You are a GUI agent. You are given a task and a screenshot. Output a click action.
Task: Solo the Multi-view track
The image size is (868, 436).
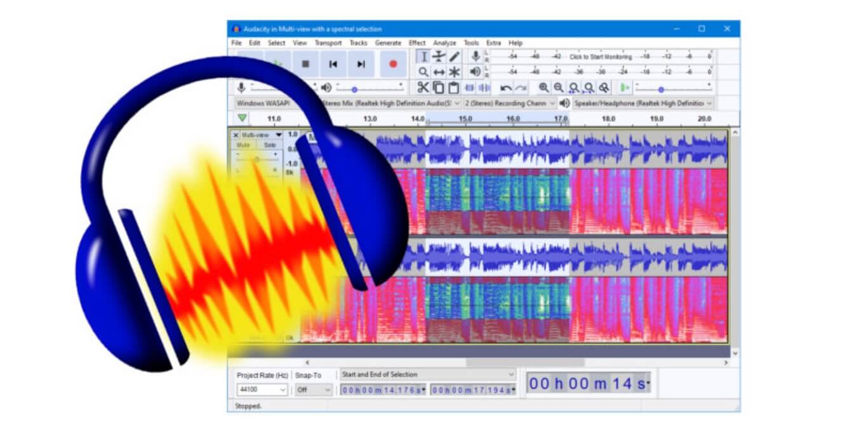pos(270,145)
